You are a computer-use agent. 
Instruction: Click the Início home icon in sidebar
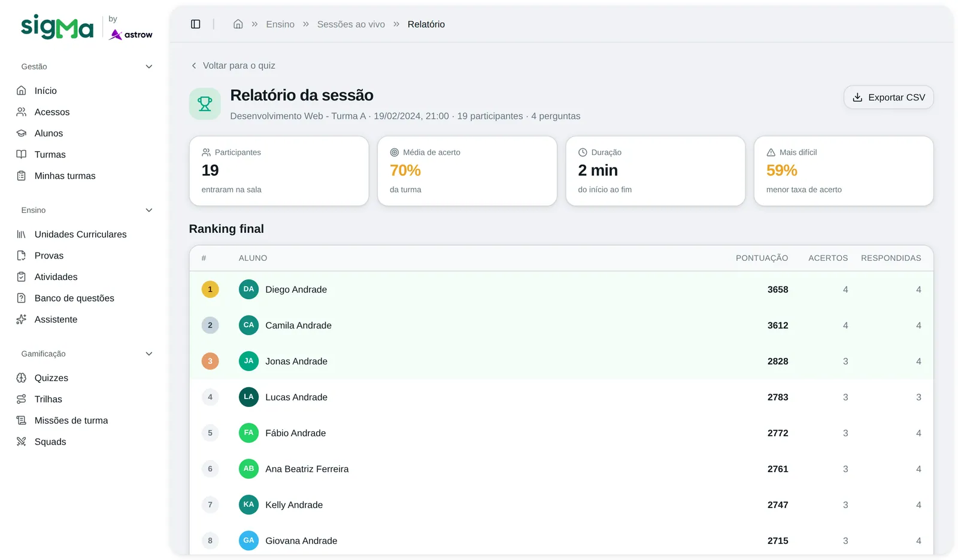tap(22, 90)
